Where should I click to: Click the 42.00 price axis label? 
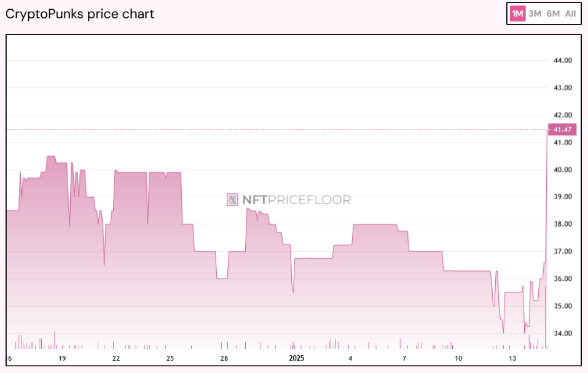563,115
